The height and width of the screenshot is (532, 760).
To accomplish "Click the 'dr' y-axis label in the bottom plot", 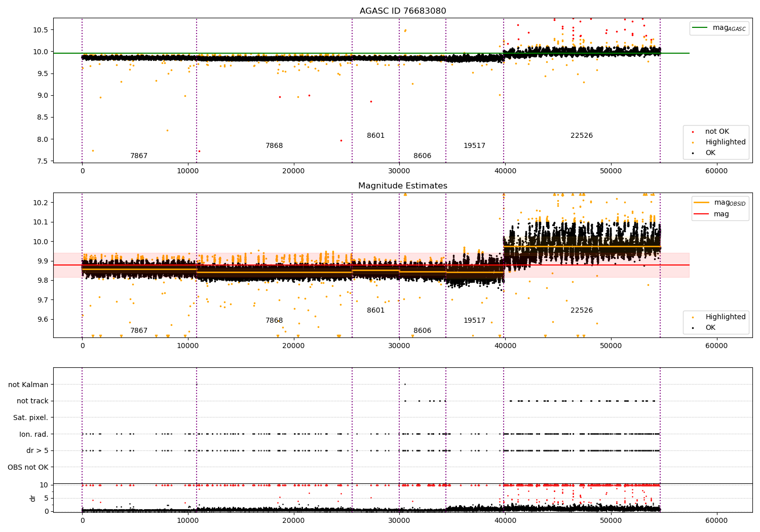I will [x=33, y=498].
